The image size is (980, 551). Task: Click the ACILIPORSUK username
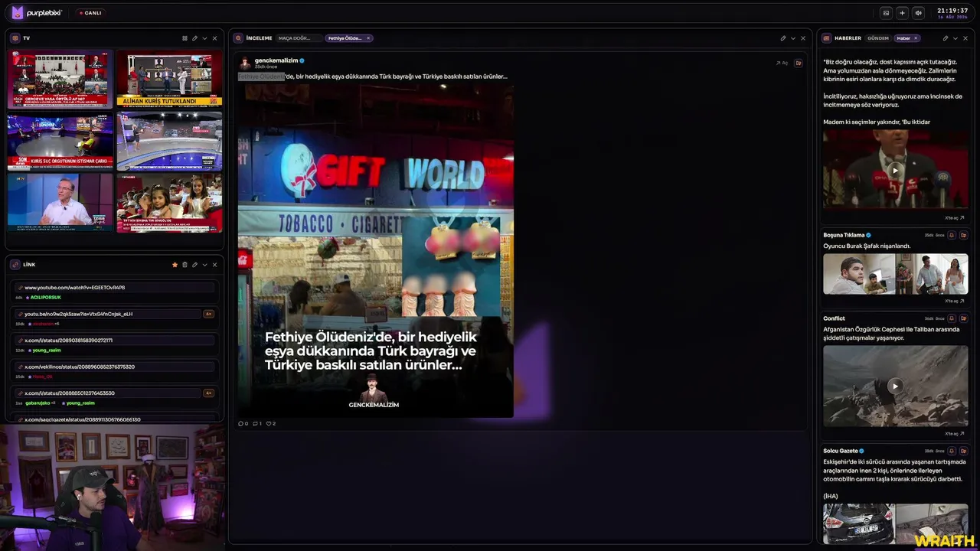pos(45,298)
